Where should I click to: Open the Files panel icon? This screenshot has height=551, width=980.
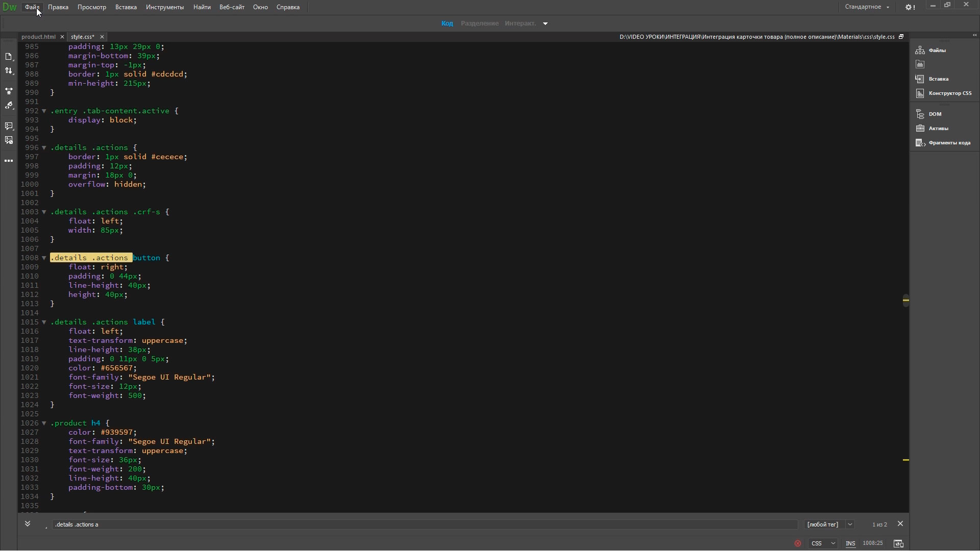(920, 50)
